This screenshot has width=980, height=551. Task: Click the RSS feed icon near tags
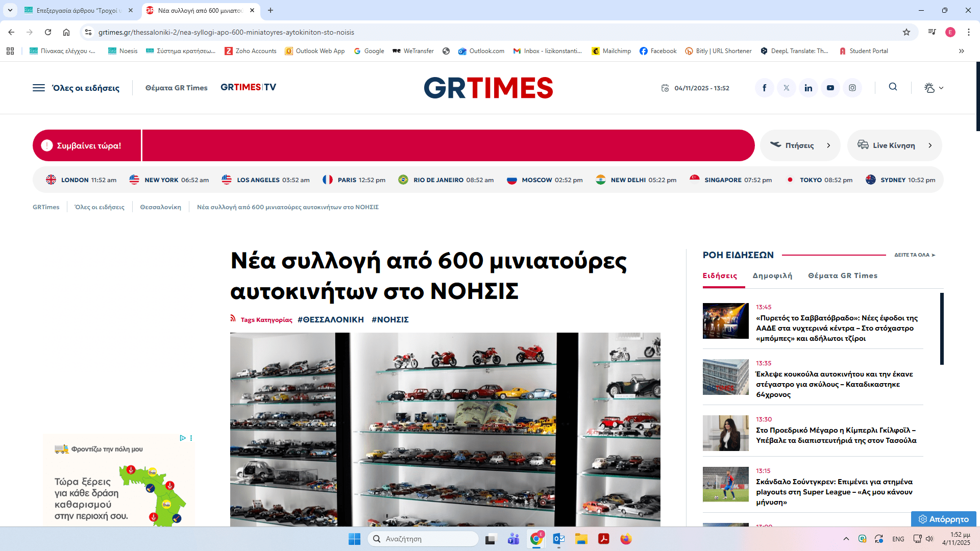(233, 319)
